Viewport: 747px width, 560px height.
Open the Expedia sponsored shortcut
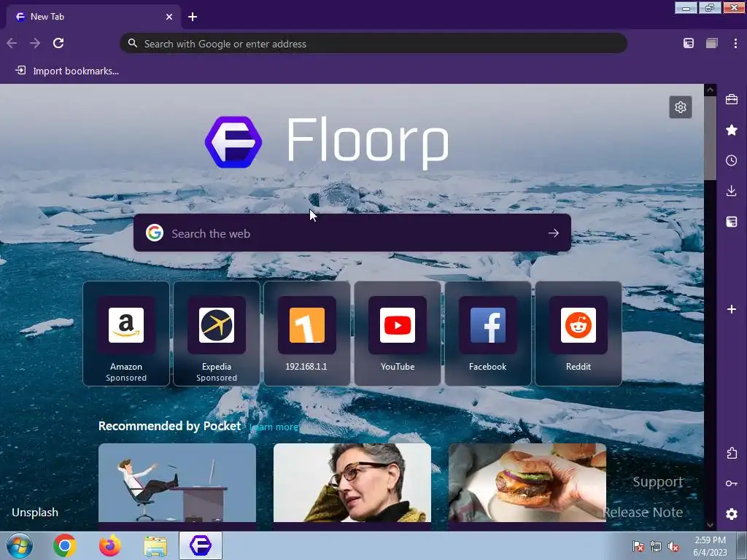(217, 333)
